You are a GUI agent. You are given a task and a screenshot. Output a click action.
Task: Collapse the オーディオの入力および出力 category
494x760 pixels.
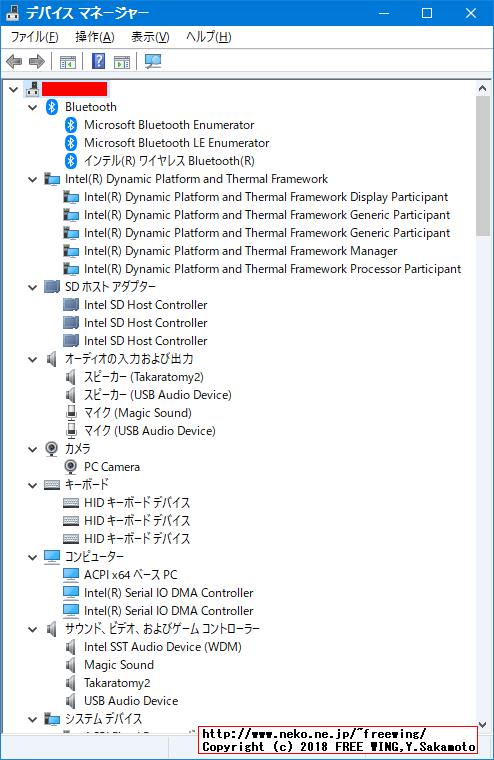click(x=32, y=359)
